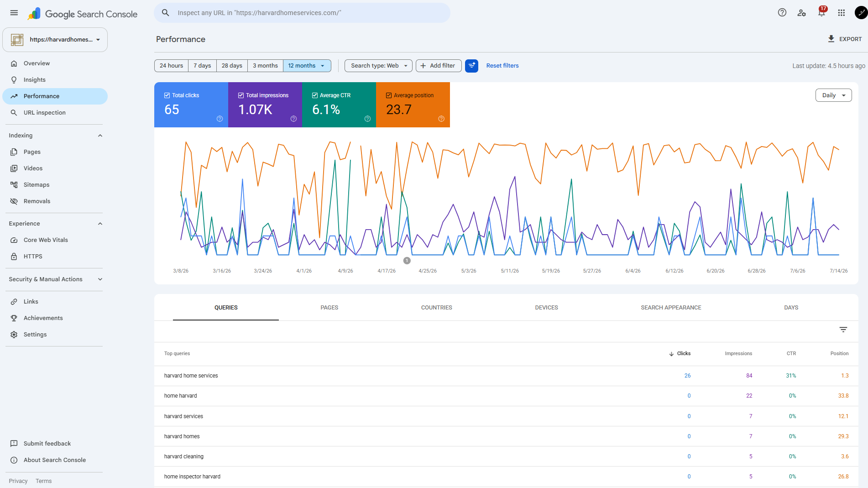
Task: Switch to the Search Appearance tab
Action: click(x=671, y=308)
